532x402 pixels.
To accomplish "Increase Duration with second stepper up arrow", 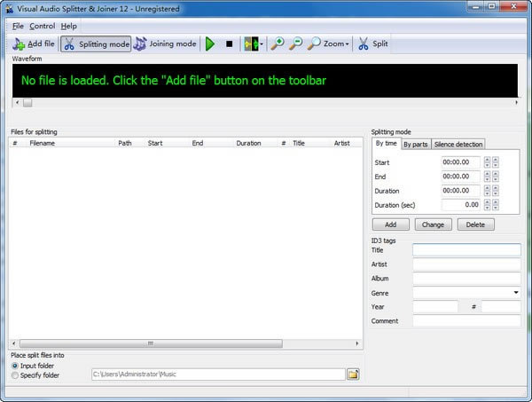I will pyautogui.click(x=496, y=188).
